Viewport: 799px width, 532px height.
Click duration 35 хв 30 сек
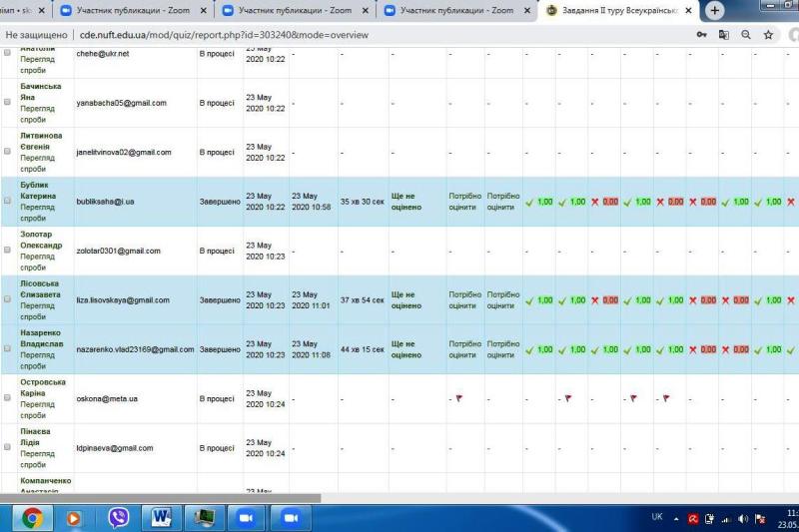[x=362, y=202]
